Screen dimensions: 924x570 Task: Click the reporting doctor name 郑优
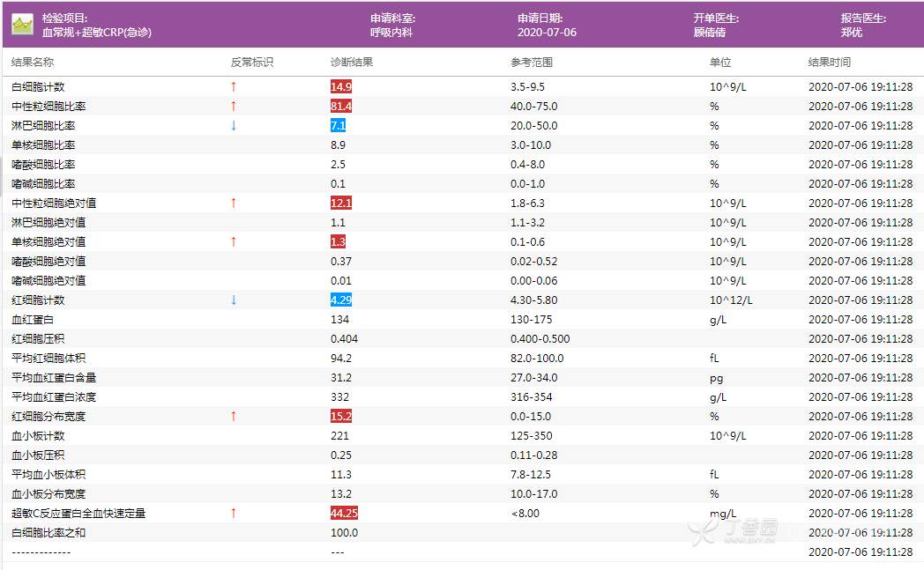click(851, 33)
